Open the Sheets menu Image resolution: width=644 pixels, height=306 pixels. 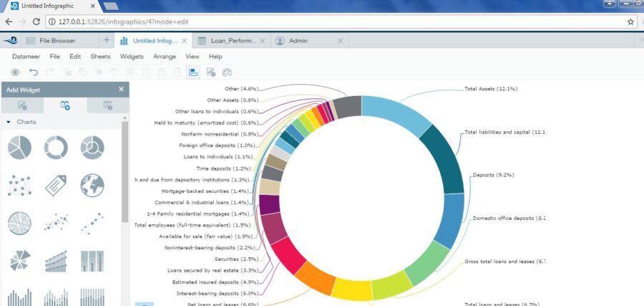pos(101,57)
